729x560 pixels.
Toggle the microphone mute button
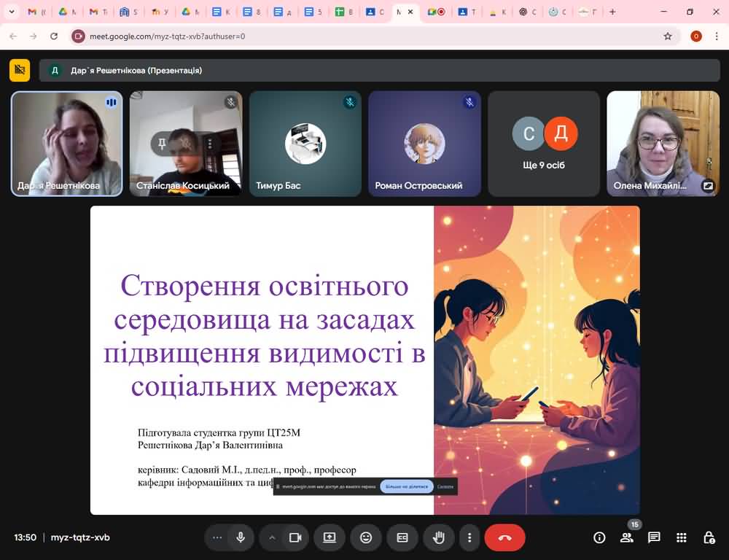[x=240, y=537]
